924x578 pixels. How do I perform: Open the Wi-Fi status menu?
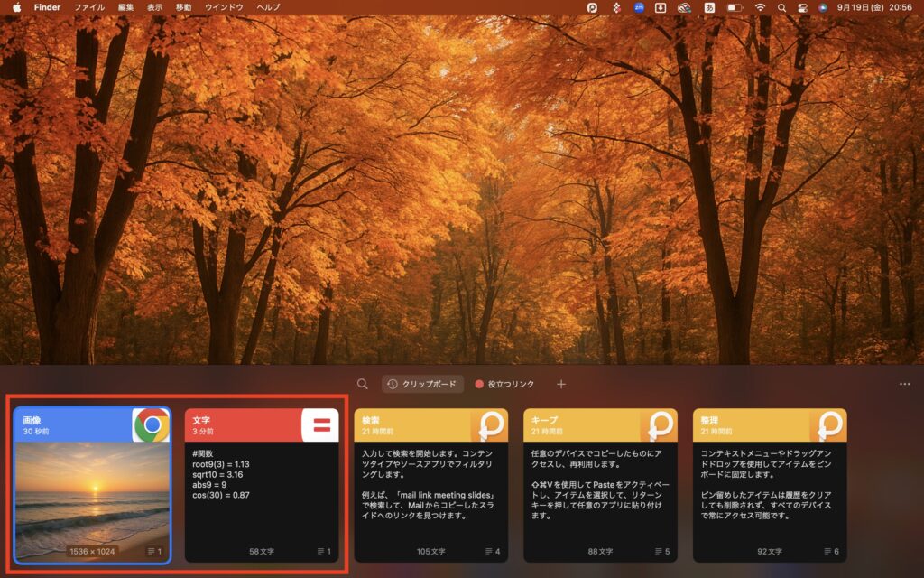click(x=760, y=7)
